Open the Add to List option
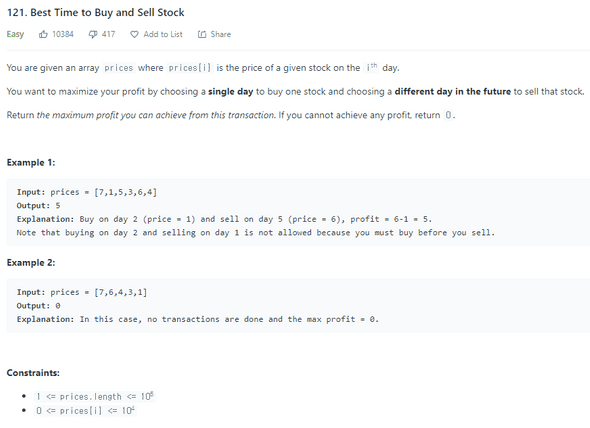 (163, 34)
